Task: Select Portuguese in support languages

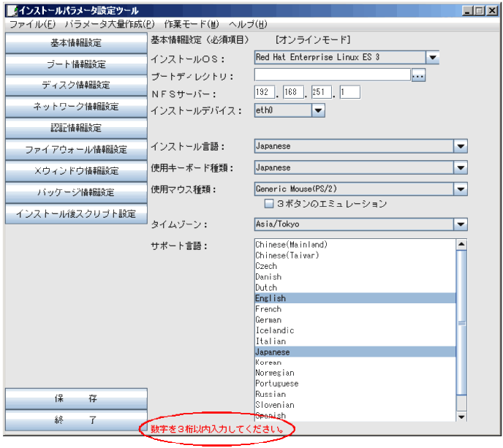Action: coord(355,384)
